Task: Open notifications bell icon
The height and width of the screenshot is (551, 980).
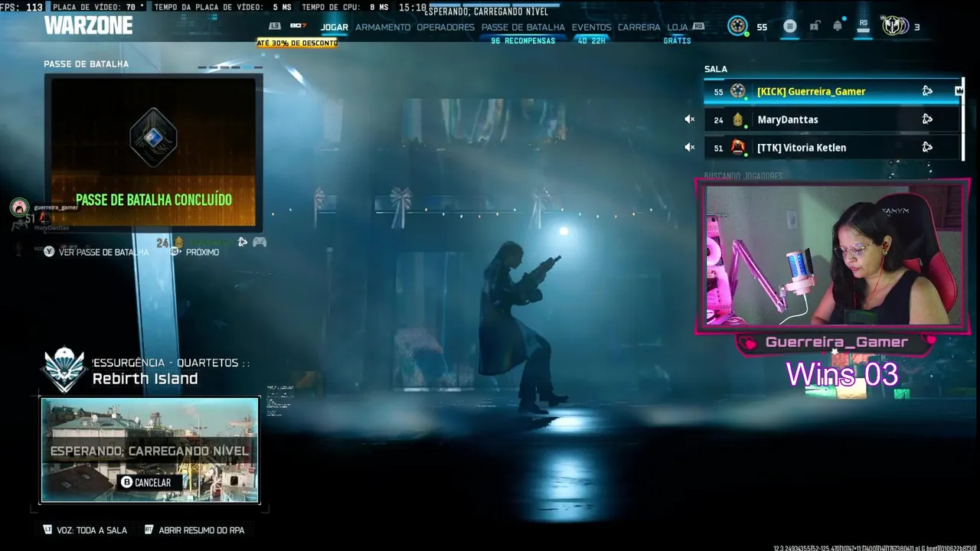Action: [838, 25]
